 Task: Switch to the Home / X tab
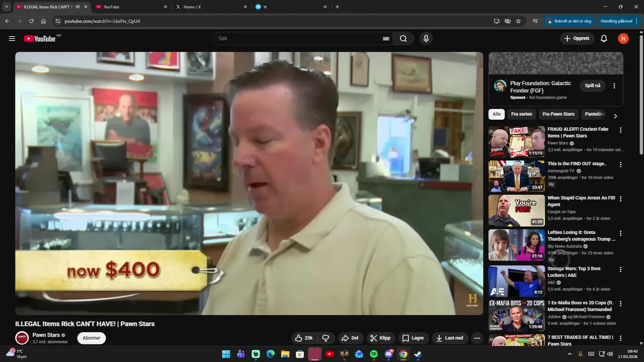coord(211,7)
